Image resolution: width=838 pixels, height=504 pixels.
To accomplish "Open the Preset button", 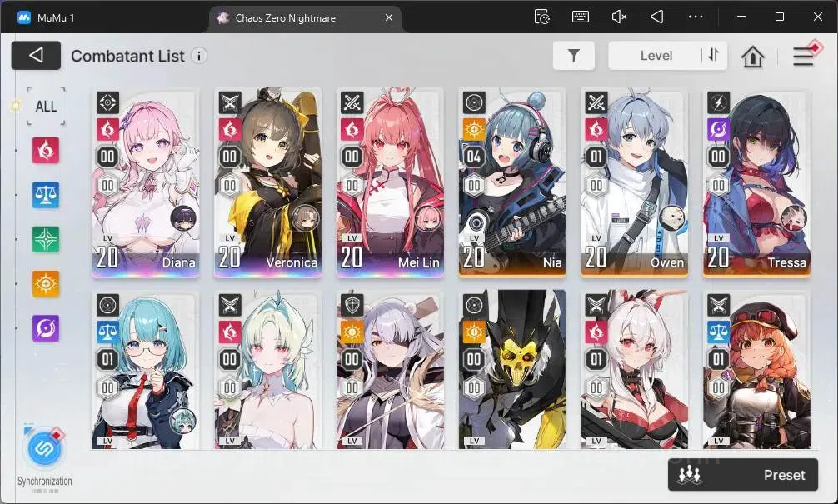I will [x=743, y=475].
